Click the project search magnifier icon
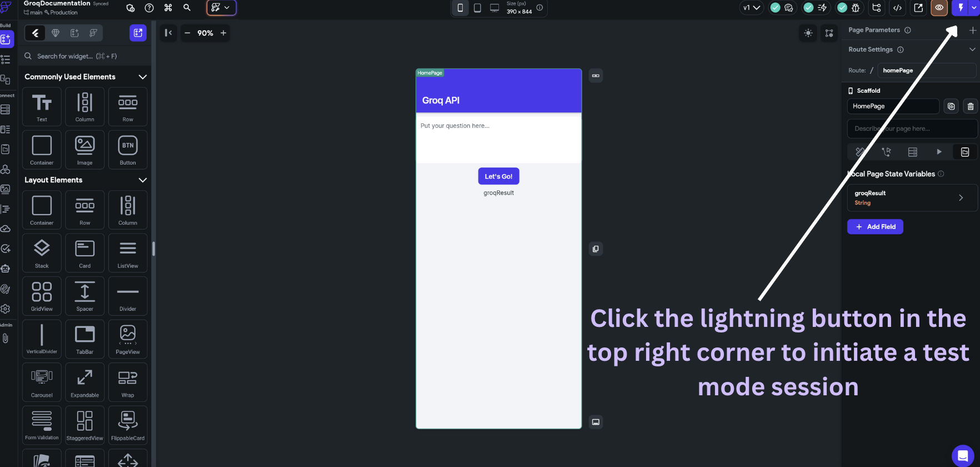Image resolution: width=980 pixels, height=467 pixels. click(187, 8)
